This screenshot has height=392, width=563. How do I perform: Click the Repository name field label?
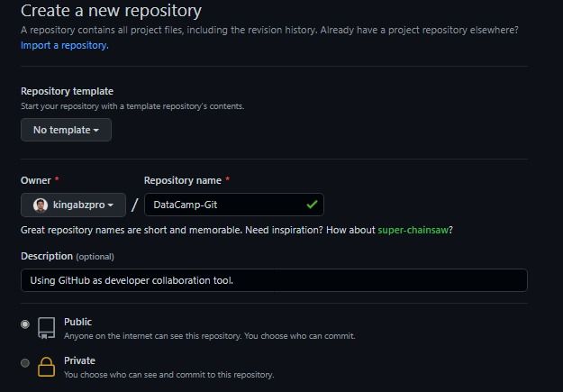click(183, 180)
